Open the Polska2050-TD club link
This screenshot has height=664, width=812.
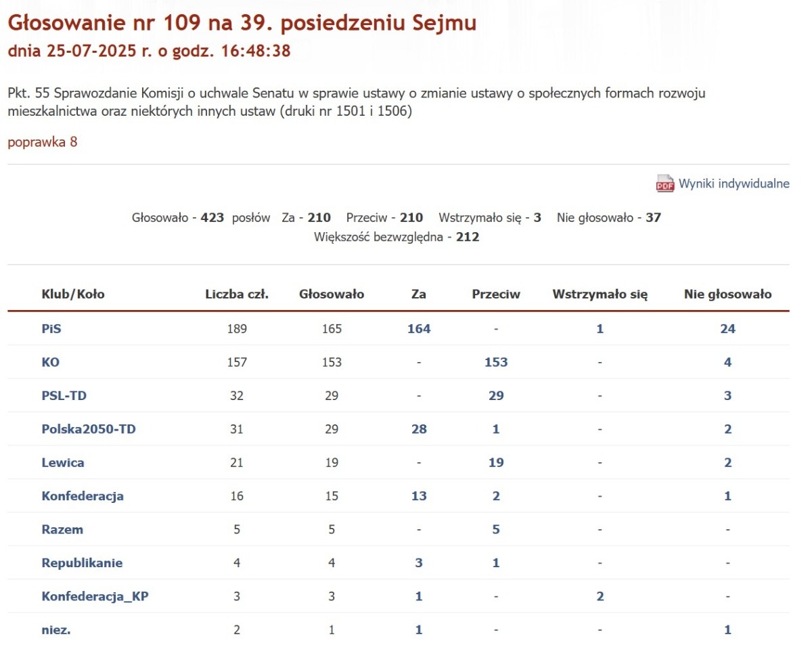(89, 428)
